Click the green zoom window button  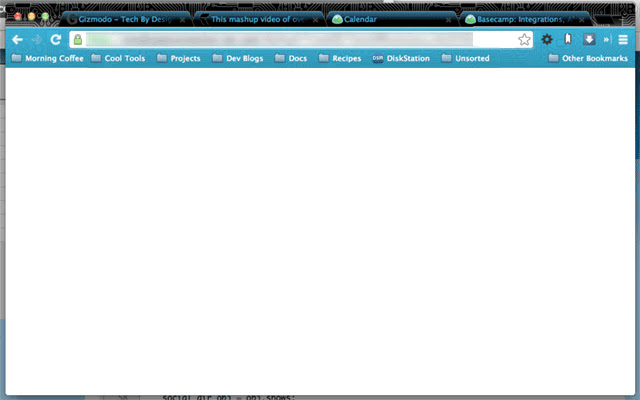pyautogui.click(x=45, y=17)
